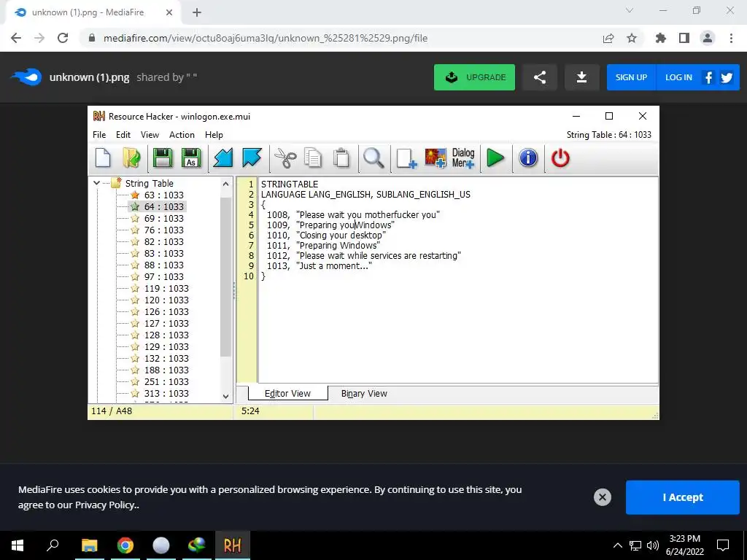Image resolution: width=747 pixels, height=560 pixels.
Task: Click the tree panel scrollbar thumb
Action: pos(226,276)
